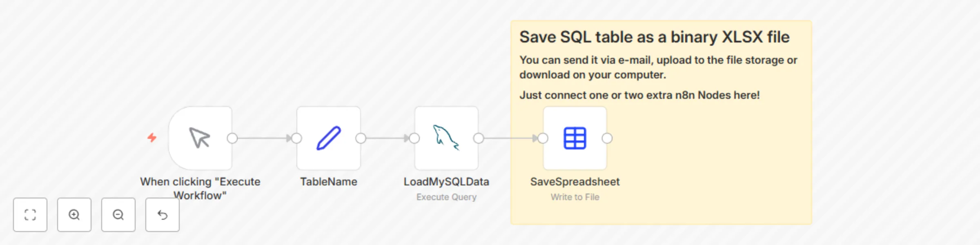Select the TableName pencil icon node
Image resolution: width=980 pixels, height=245 pixels.
pos(329,139)
